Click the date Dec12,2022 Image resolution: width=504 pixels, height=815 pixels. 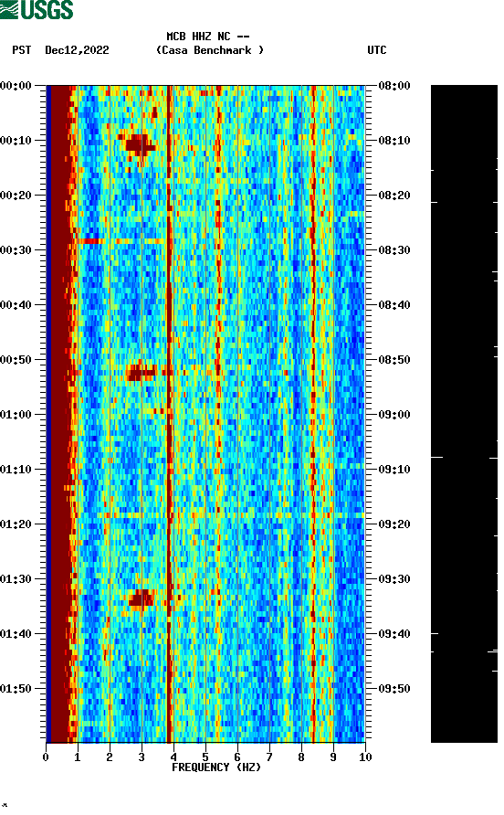point(77,50)
